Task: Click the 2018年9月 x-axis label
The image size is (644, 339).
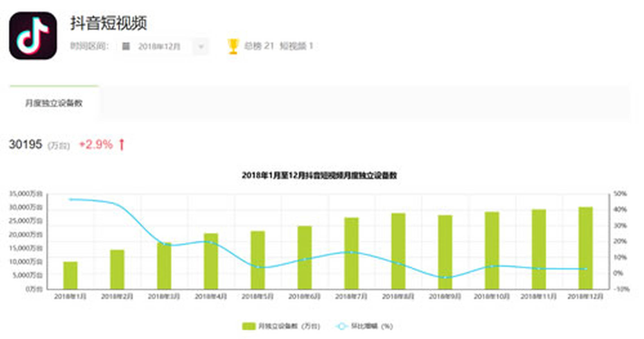Action: 445,296
